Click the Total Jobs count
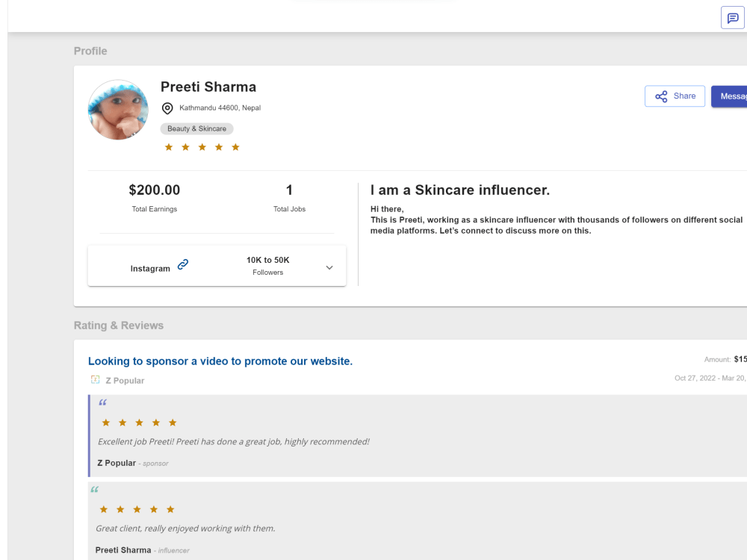The width and height of the screenshot is (747, 560). (289, 190)
